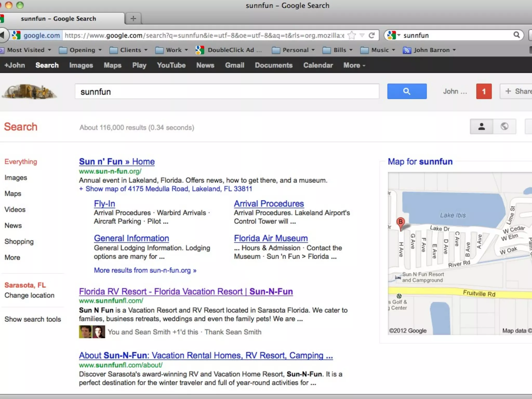The image size is (532, 399).
Task: Open the red notifications counter box
Action: [484, 91]
